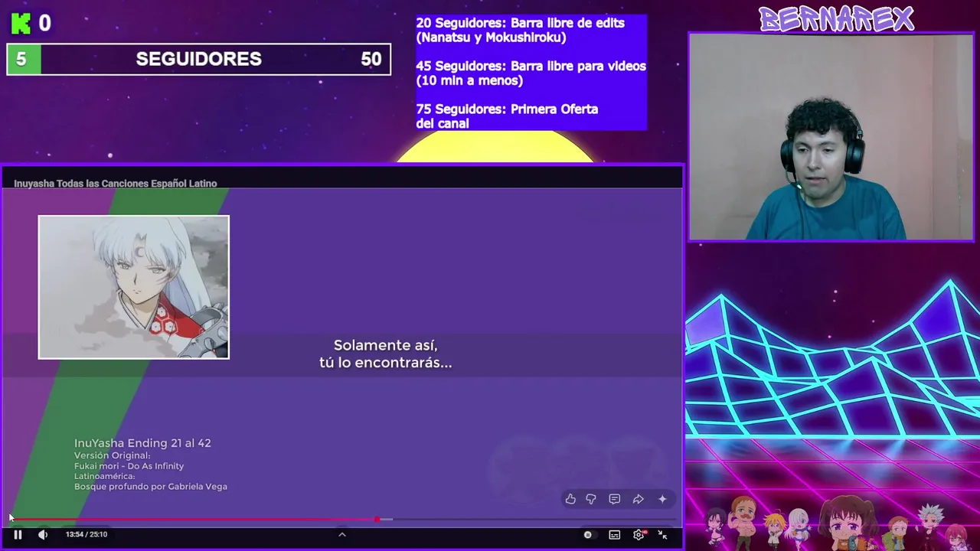Toggle subtitles closed captions button
The width and height of the screenshot is (980, 551).
click(x=614, y=535)
